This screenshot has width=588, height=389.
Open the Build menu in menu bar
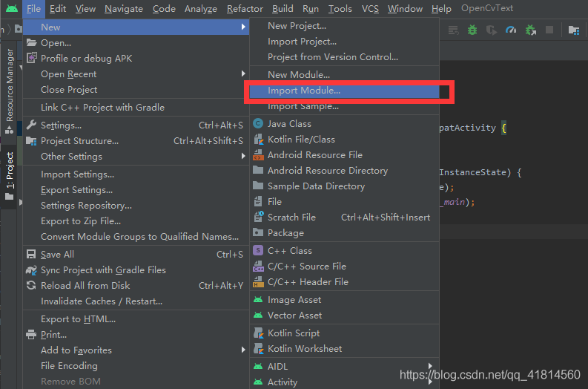pos(283,9)
